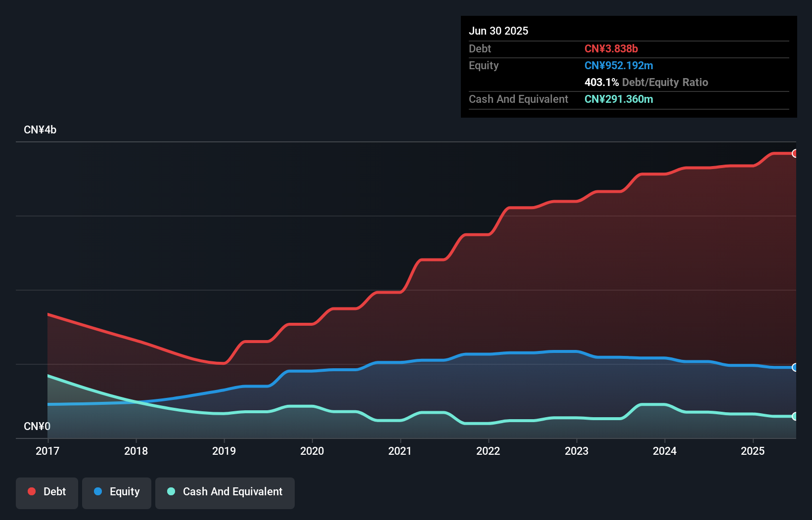Click the red Debt legend dot icon

pos(31,492)
